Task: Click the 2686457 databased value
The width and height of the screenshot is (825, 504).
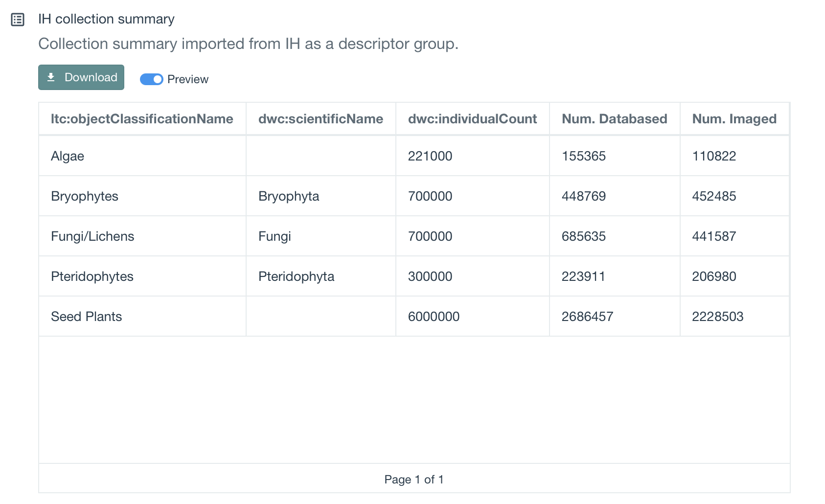Action: point(587,317)
